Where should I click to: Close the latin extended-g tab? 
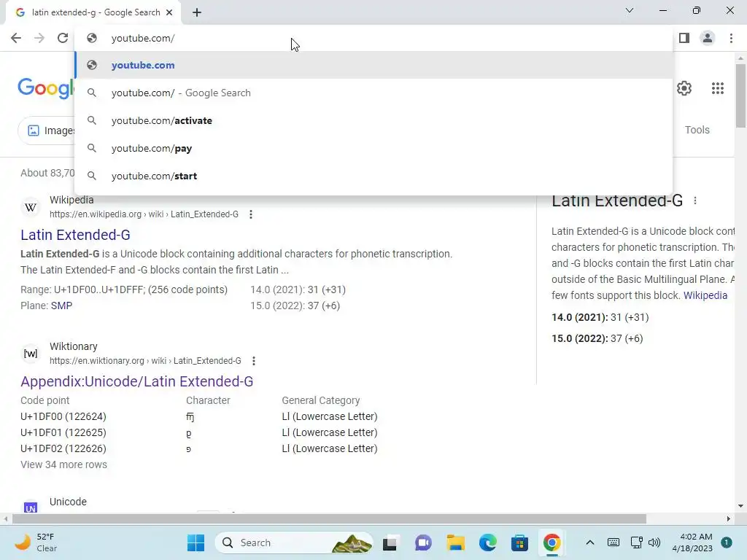pyautogui.click(x=169, y=12)
